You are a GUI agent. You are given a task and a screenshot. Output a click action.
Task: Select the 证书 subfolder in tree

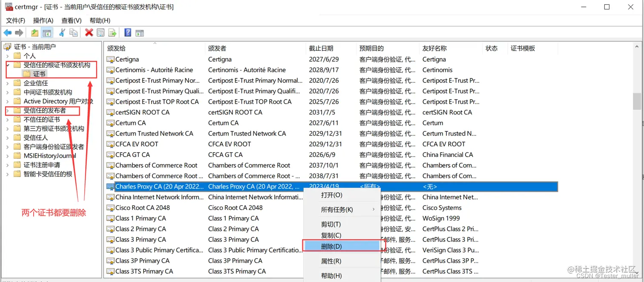point(39,74)
